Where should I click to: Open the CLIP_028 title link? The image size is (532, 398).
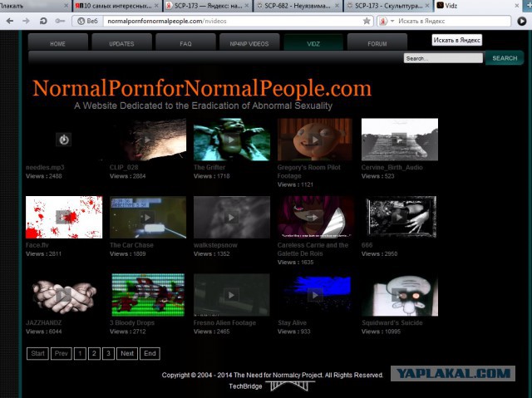pos(124,167)
